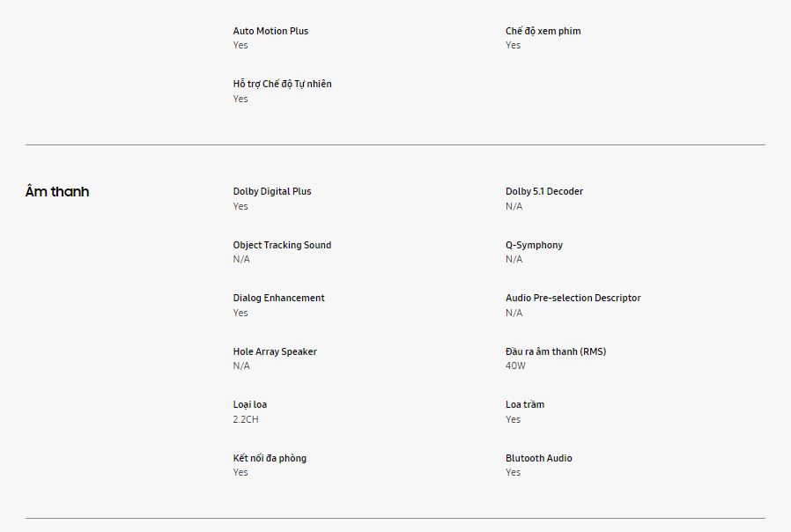791x532 pixels.
Task: Select the Dialog Enhancement label
Action: coord(278,298)
